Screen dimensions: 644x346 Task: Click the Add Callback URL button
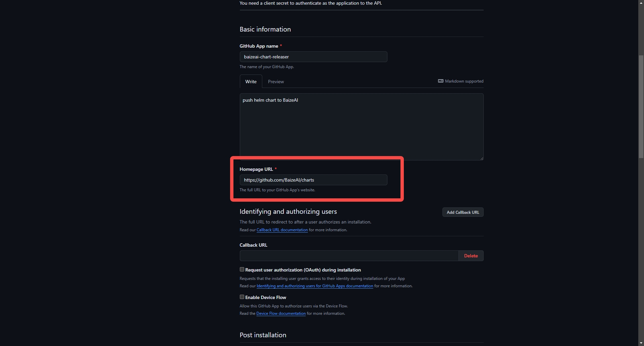pyautogui.click(x=463, y=212)
